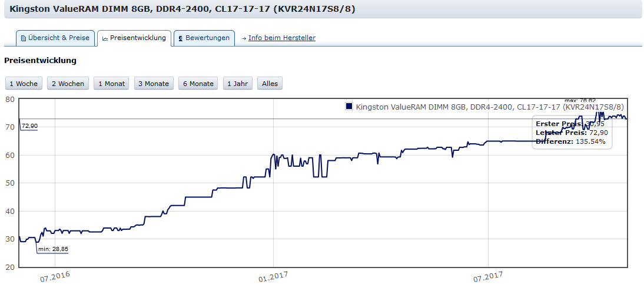Show the 1 Monat price history

click(111, 84)
